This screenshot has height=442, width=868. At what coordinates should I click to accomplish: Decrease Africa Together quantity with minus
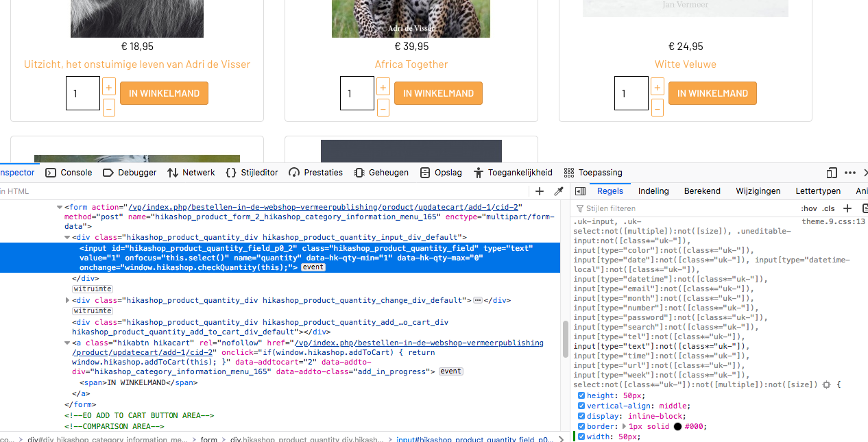[x=383, y=108]
